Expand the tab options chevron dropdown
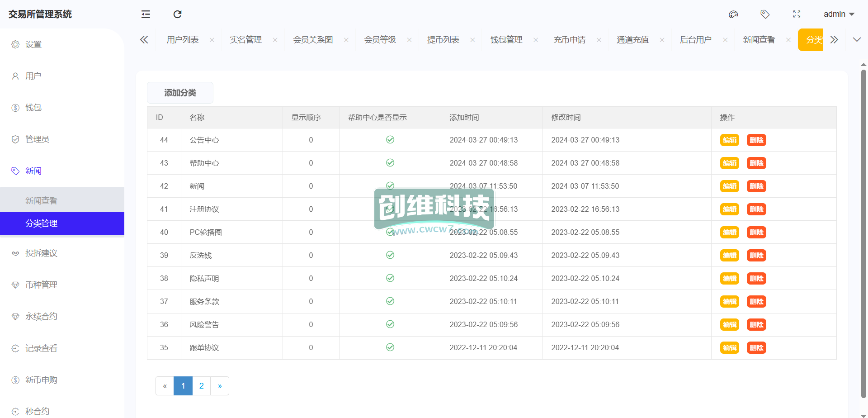 point(856,40)
